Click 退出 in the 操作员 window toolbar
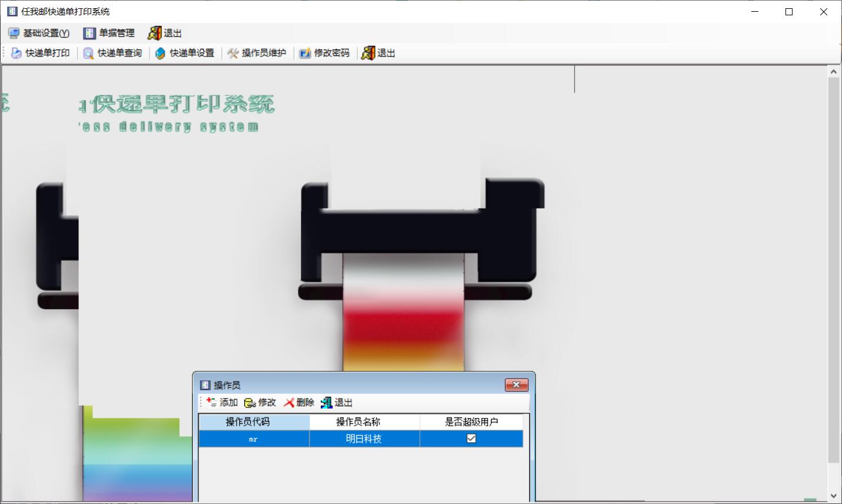Viewport: 842px width, 504px height. click(x=337, y=402)
